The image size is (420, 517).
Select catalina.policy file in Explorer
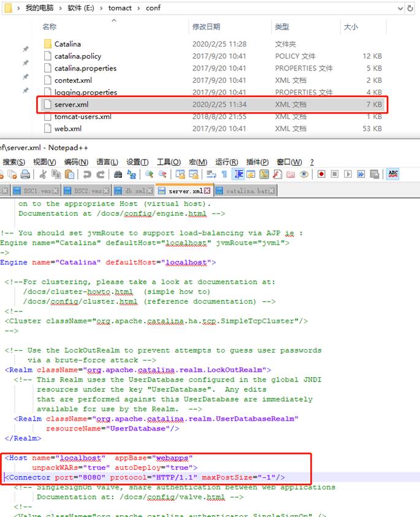[78, 56]
